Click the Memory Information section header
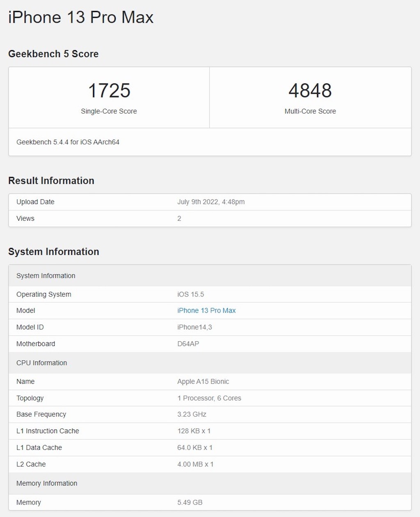 (47, 483)
